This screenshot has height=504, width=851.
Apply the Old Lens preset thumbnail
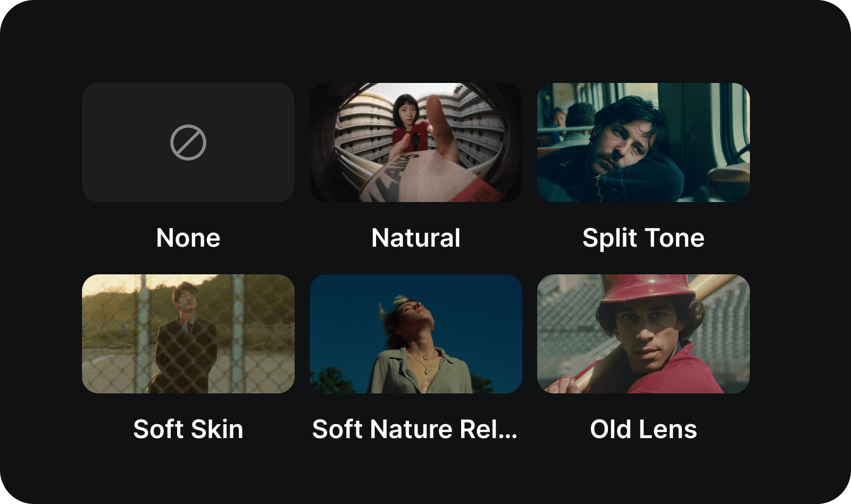644,334
